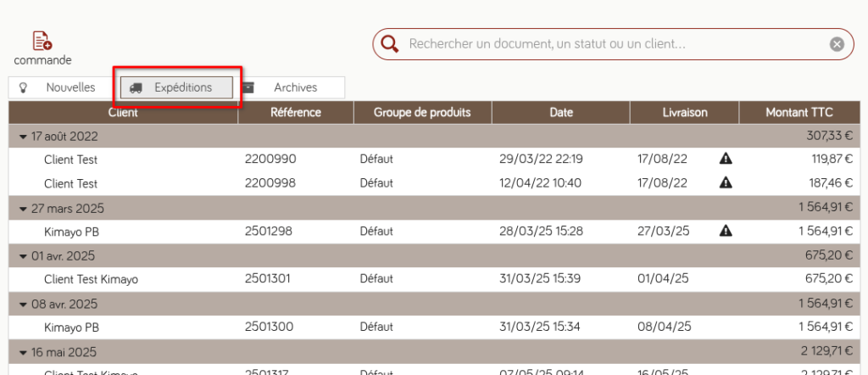Select the Client Test Kimayo order 2501301
The width and height of the screenshot is (868, 375).
click(91, 279)
